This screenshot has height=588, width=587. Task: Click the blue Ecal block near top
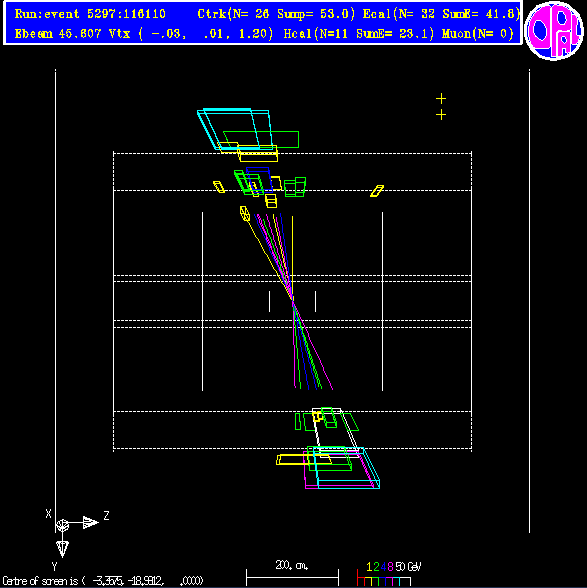point(259,180)
